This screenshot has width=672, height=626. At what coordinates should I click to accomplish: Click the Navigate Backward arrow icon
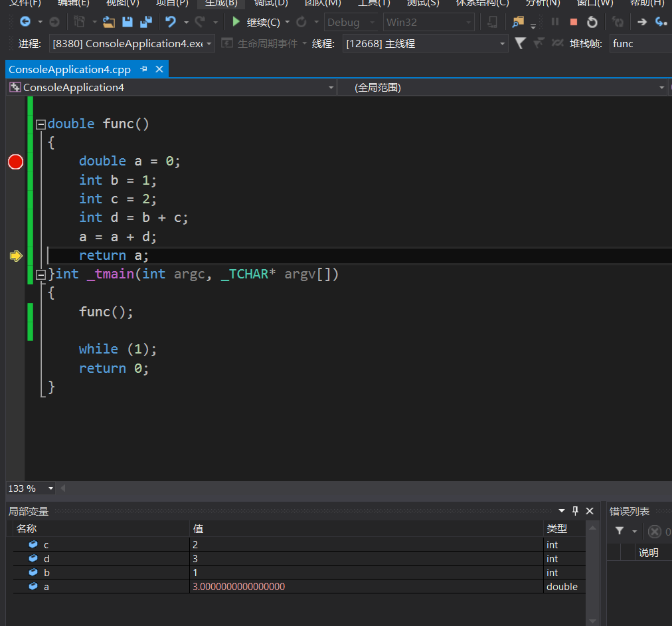pyautogui.click(x=25, y=22)
